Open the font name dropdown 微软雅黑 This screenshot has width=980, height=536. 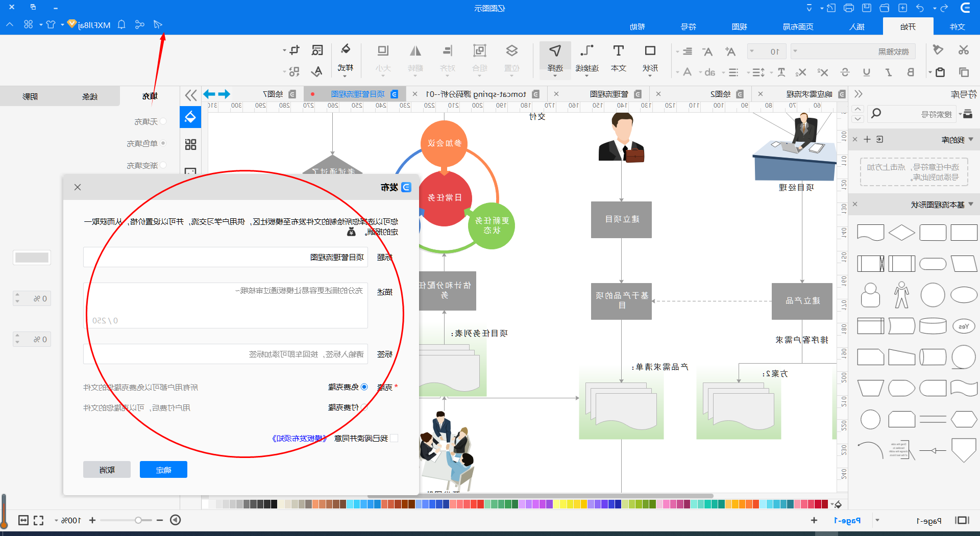(853, 52)
